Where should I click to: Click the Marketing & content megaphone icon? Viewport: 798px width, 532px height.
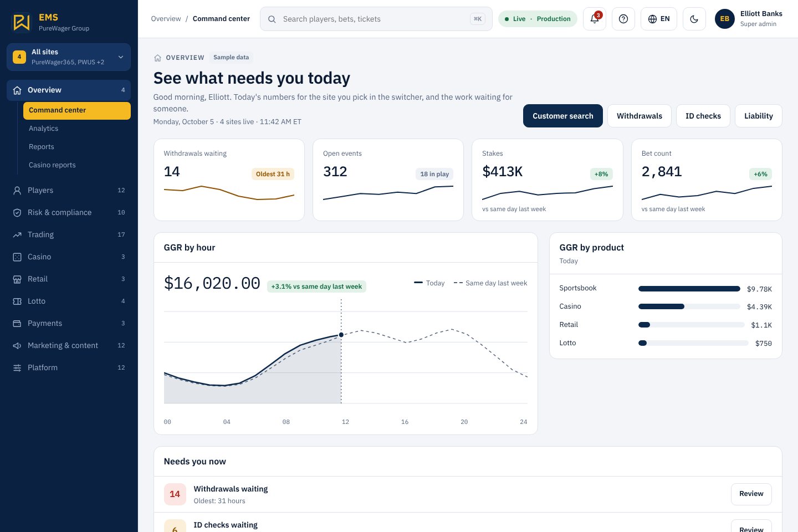[17, 345]
